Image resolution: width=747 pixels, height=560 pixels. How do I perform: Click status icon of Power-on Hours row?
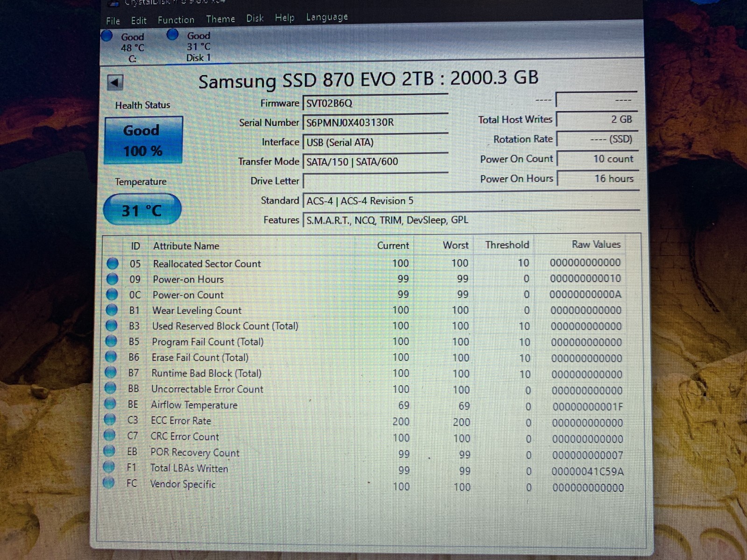point(112,279)
